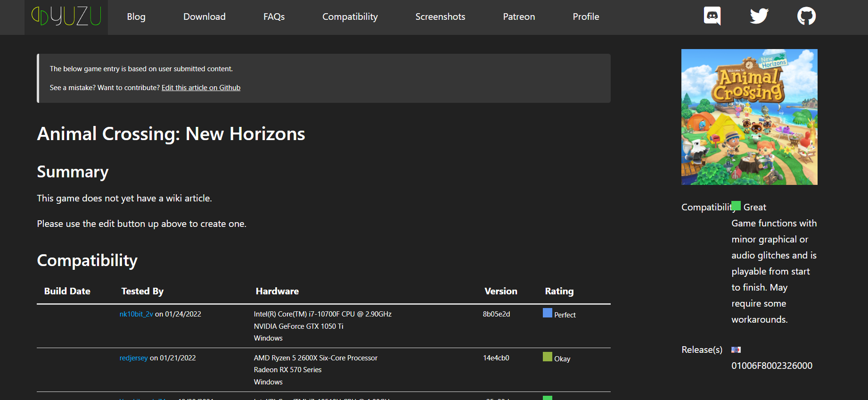Click the 'Perfect' rating label
This screenshot has height=400, width=868.
point(565,315)
